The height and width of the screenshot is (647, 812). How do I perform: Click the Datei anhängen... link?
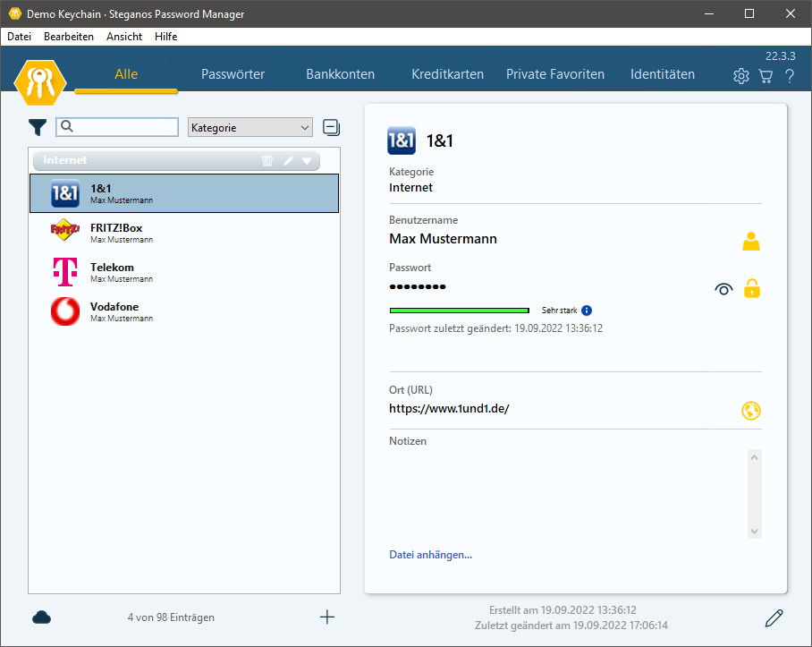pyautogui.click(x=430, y=555)
